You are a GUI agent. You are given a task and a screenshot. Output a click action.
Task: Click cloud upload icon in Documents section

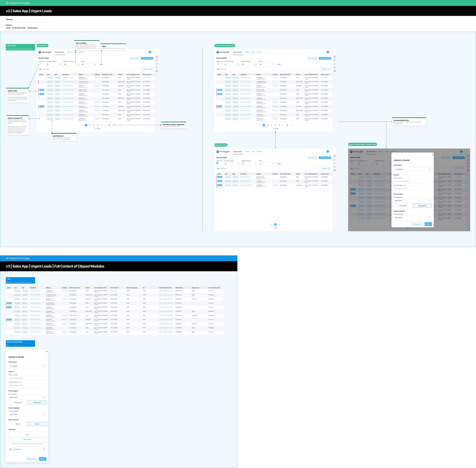coord(27,435)
